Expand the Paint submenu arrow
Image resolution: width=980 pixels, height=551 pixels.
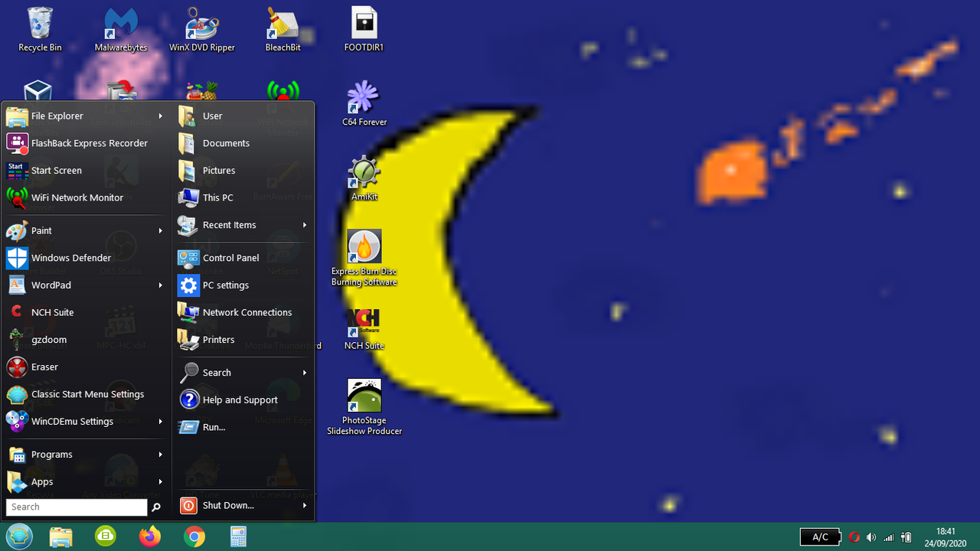click(x=161, y=231)
